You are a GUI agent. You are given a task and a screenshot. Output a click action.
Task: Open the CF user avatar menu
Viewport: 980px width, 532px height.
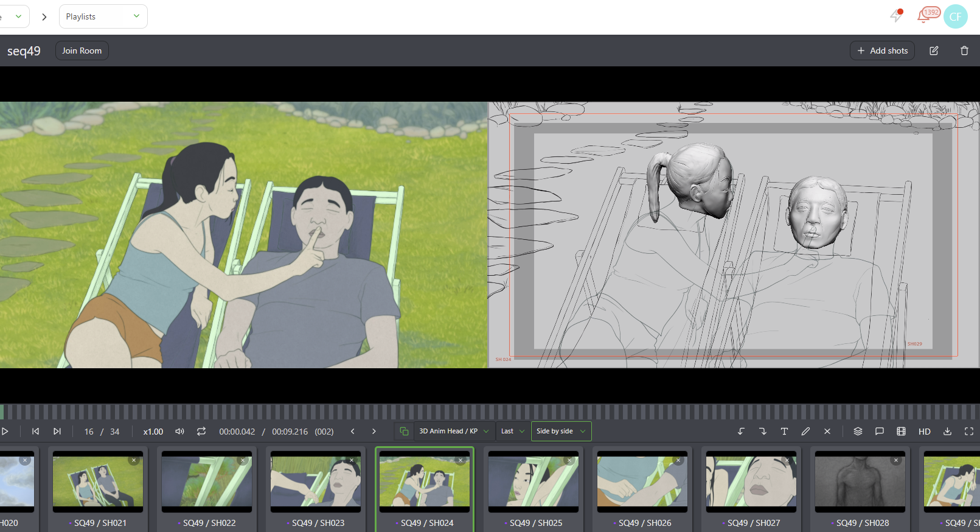(x=956, y=16)
